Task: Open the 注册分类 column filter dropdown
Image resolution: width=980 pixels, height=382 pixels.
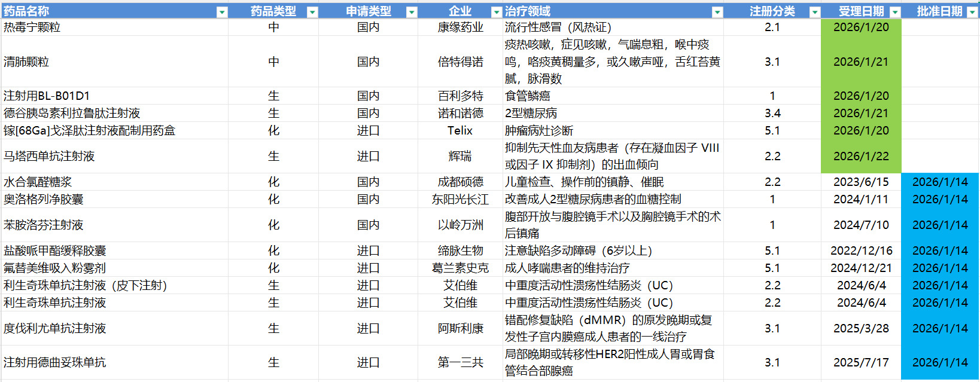Action: pyautogui.click(x=814, y=12)
